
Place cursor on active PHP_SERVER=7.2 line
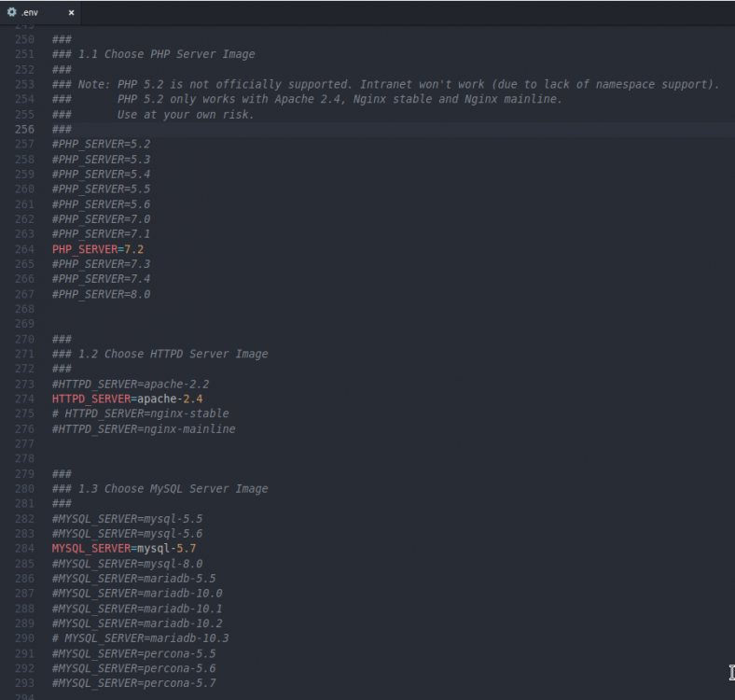pos(98,249)
